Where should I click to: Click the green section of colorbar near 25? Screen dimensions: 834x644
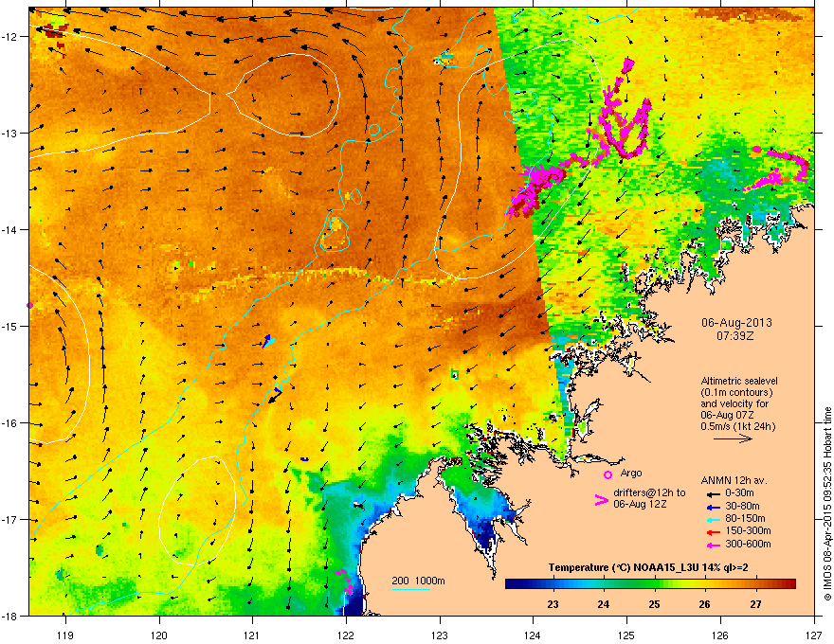point(649,583)
